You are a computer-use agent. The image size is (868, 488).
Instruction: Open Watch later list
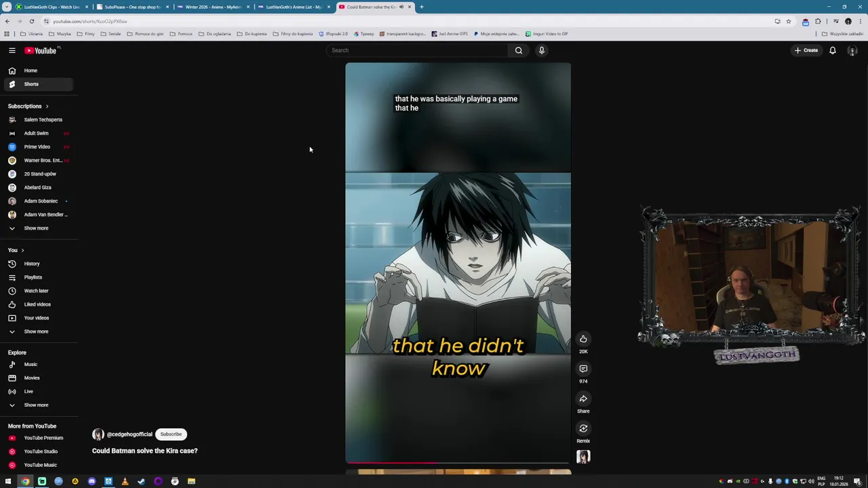[x=38, y=291]
